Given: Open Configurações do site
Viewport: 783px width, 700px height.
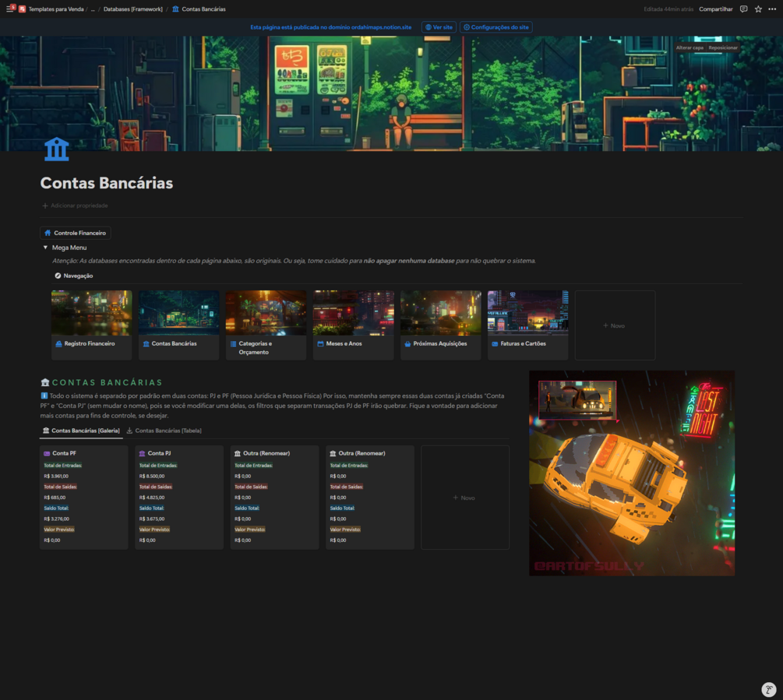Looking at the screenshot, I should pos(496,27).
